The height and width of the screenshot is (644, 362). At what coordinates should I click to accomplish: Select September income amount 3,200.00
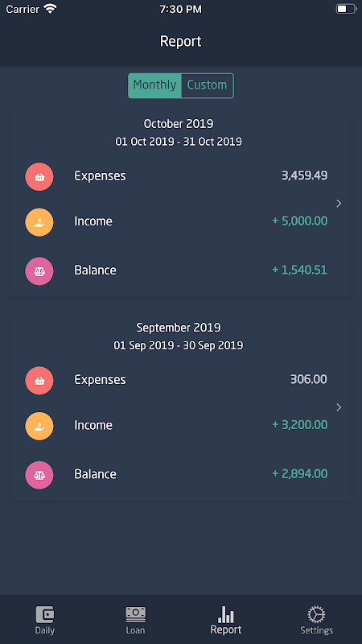(x=300, y=424)
